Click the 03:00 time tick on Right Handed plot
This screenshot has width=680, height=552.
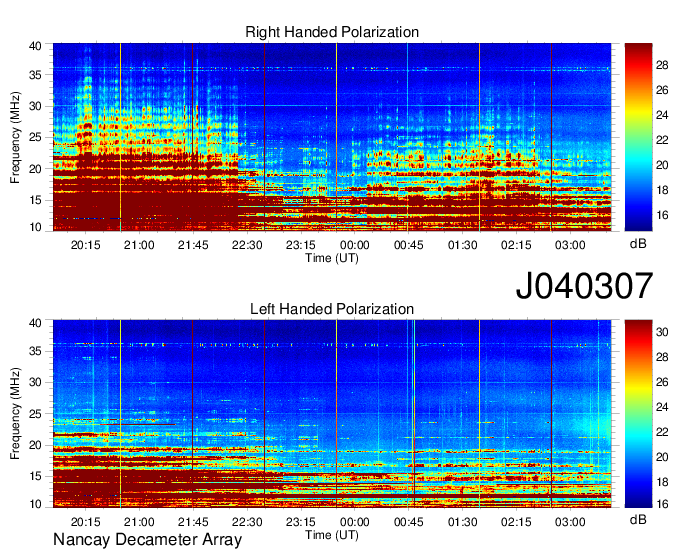(570, 245)
